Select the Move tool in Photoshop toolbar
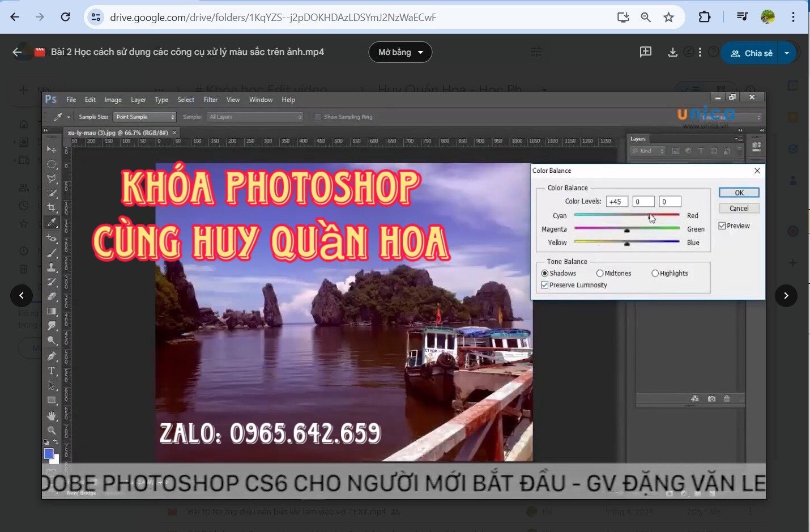Viewport: 810px width, 532px height. coord(52,149)
